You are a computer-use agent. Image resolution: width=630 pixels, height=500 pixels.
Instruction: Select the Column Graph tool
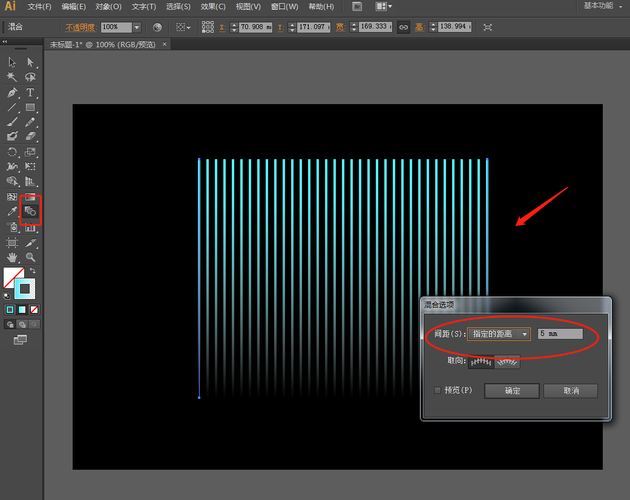(x=30, y=227)
